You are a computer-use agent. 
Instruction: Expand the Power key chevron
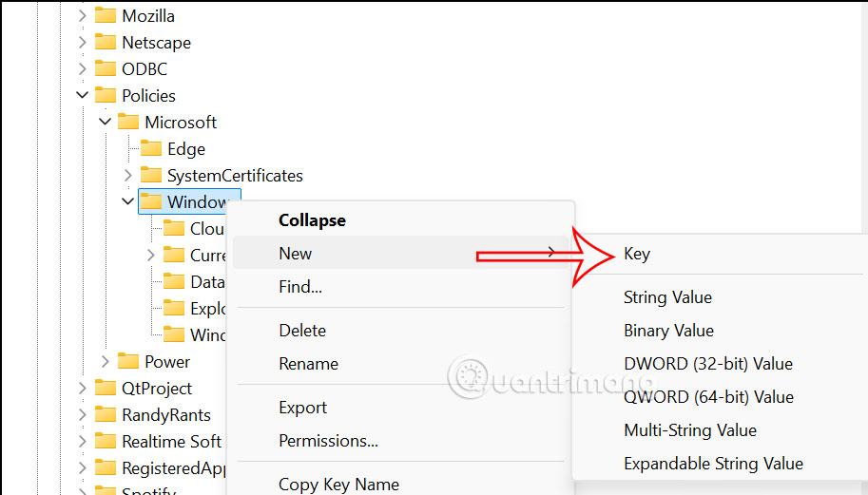(106, 362)
